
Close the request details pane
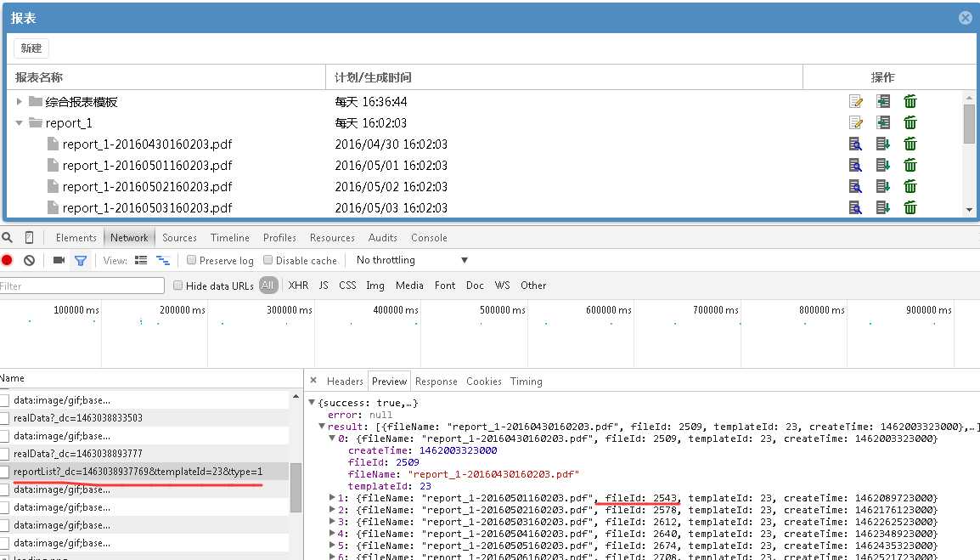tap(313, 381)
